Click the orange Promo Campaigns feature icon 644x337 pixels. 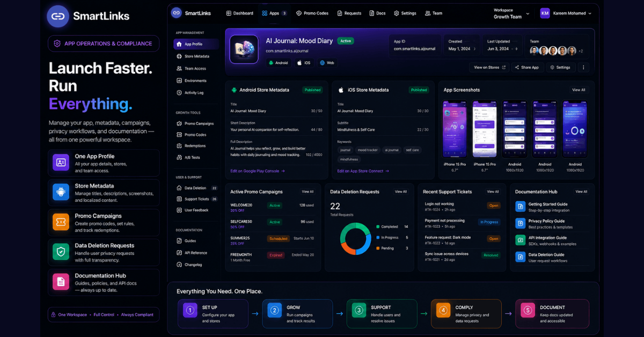click(x=61, y=222)
